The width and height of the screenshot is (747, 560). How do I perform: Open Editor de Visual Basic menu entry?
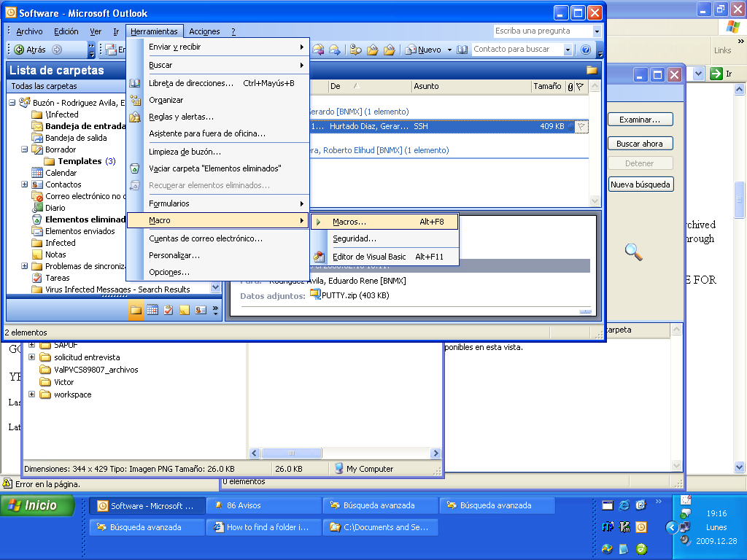[x=369, y=257]
